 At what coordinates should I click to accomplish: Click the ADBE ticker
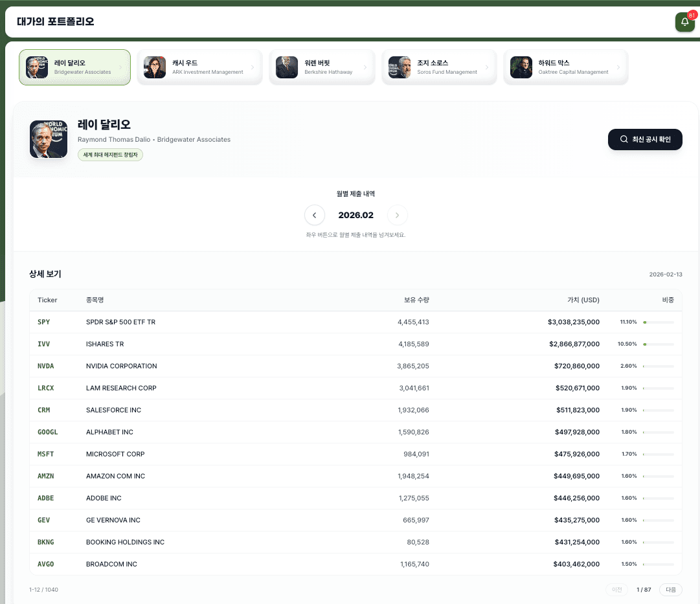(45, 498)
